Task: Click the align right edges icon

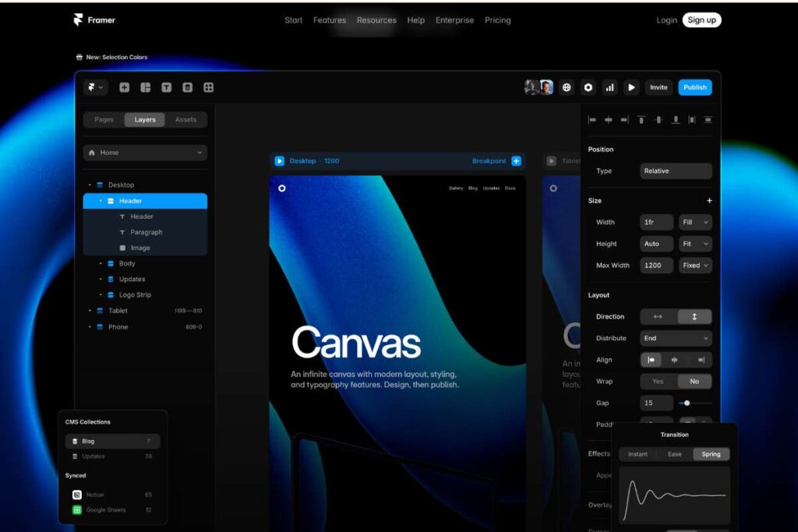Action: [624, 119]
